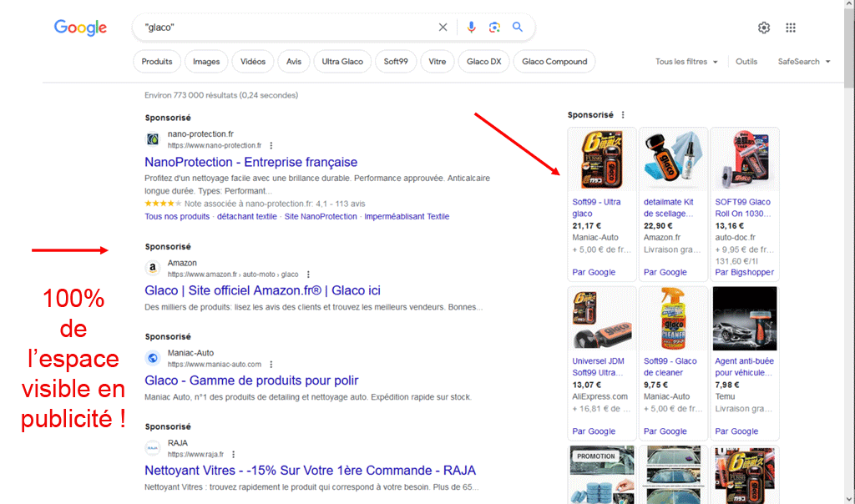
Task: Open the Google apps grid icon
Action: [x=790, y=27]
